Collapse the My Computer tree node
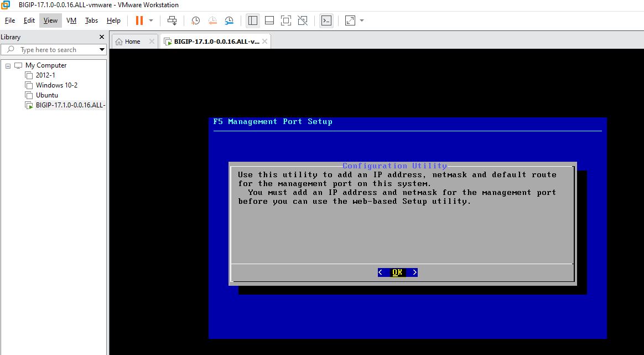This screenshot has height=355, width=644. (x=8, y=65)
